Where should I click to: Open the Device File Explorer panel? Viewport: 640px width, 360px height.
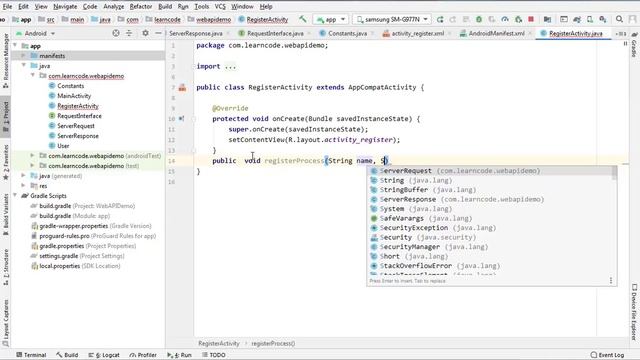tap(634, 312)
